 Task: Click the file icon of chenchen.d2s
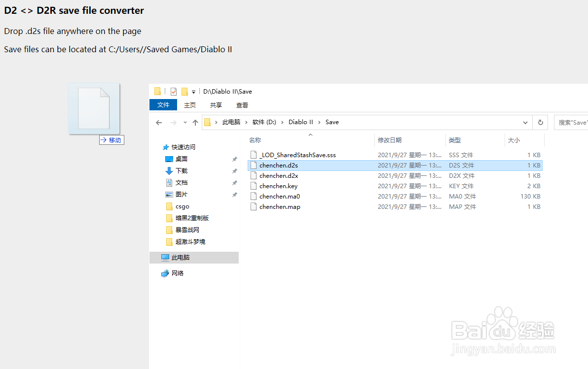point(254,165)
